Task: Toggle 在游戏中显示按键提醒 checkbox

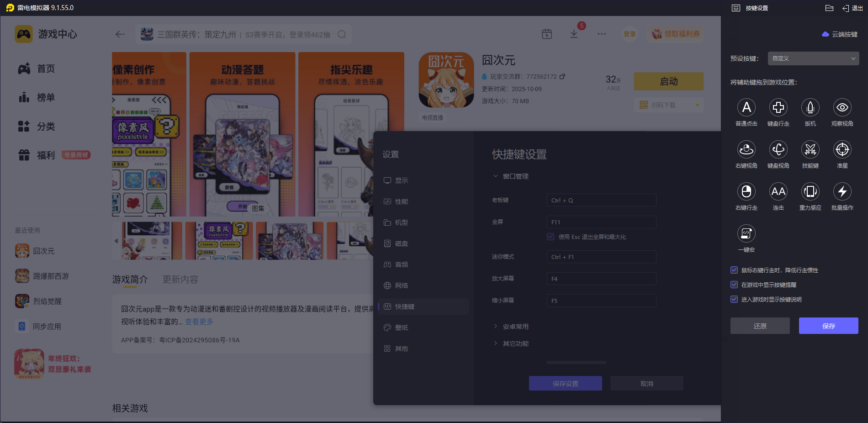Action: (734, 285)
